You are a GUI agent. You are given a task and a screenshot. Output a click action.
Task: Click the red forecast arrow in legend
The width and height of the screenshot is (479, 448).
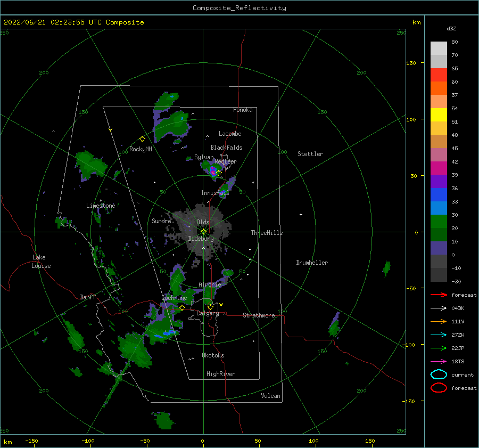coord(439,295)
